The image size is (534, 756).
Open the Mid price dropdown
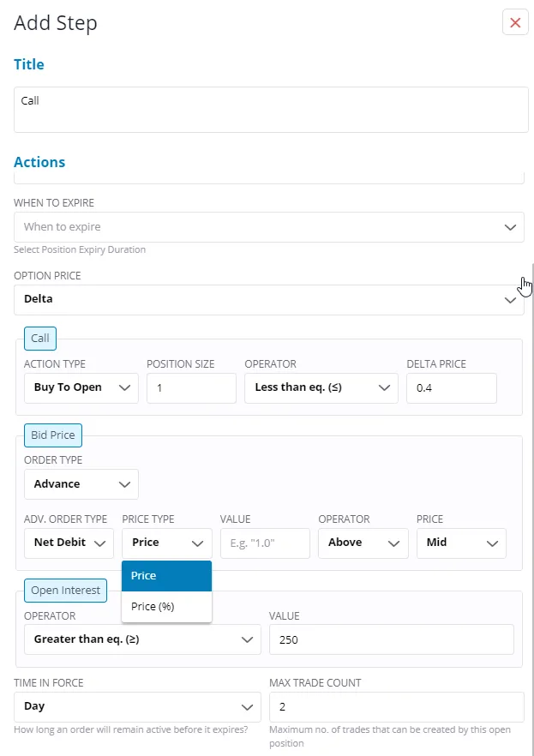pyautogui.click(x=461, y=543)
